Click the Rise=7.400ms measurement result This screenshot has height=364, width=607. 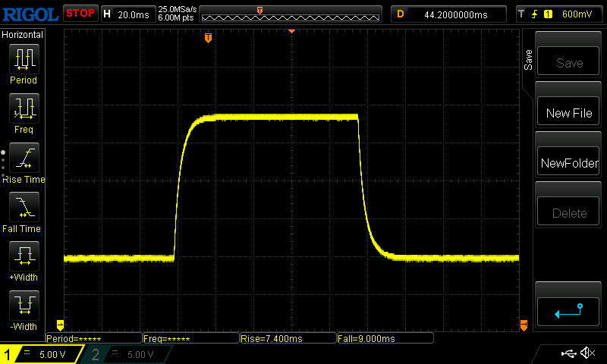pyautogui.click(x=288, y=338)
